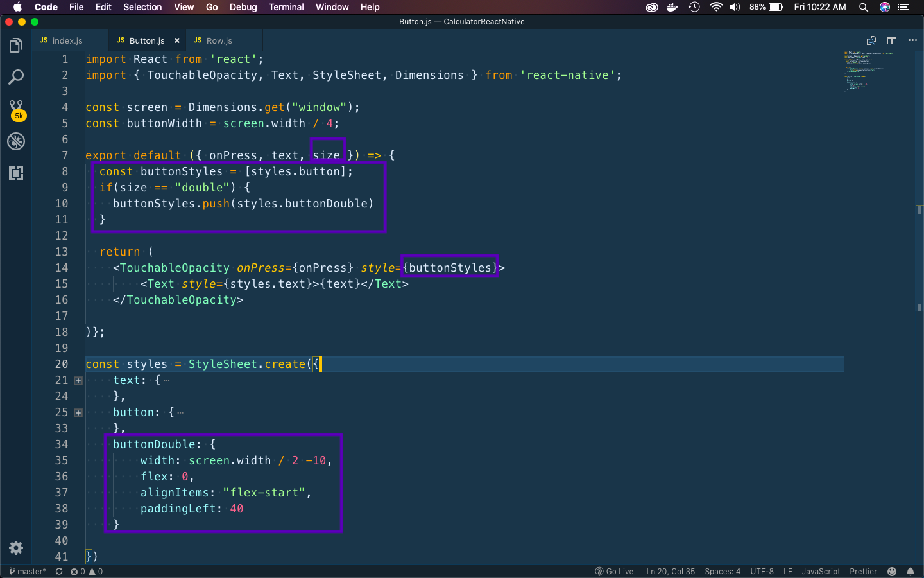Viewport: 924px width, 578px height.
Task: Open notifications bell in the status bar
Action: tap(911, 572)
